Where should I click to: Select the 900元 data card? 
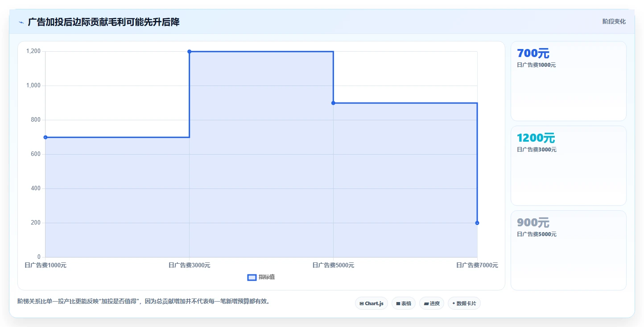[x=568, y=250]
